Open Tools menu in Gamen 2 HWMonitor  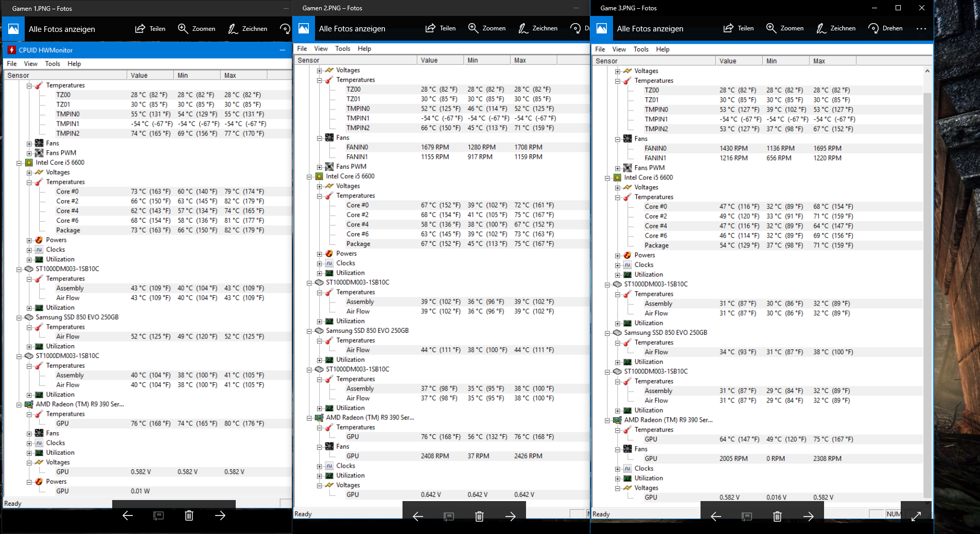click(343, 49)
